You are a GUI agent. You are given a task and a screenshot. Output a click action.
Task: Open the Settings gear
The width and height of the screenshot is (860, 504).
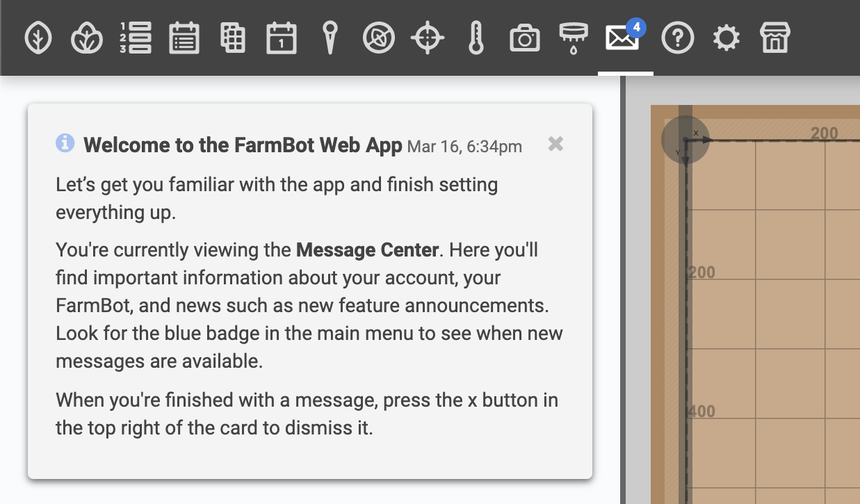pyautogui.click(x=727, y=38)
